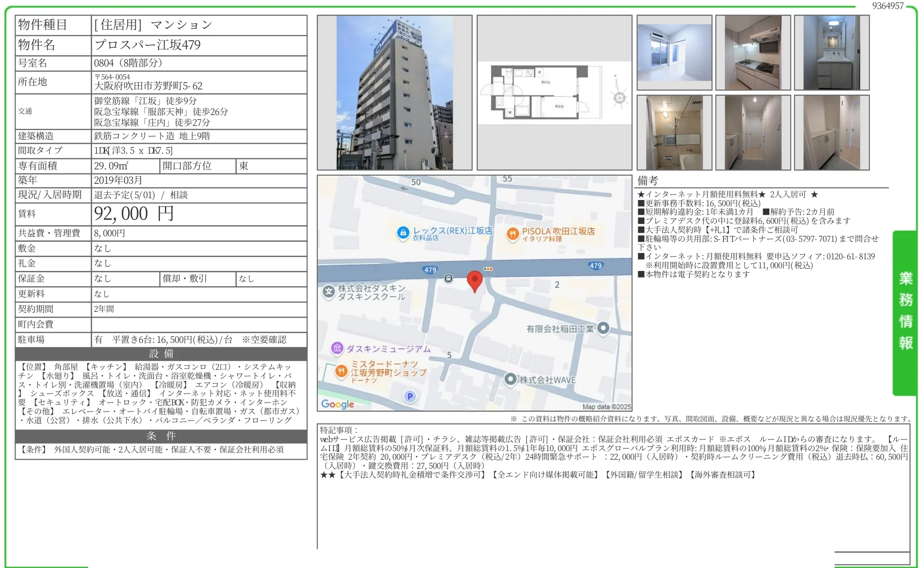Click the rent value 92,000円
Image resolution: width=924 pixels, height=568 pixels.
click(133, 213)
